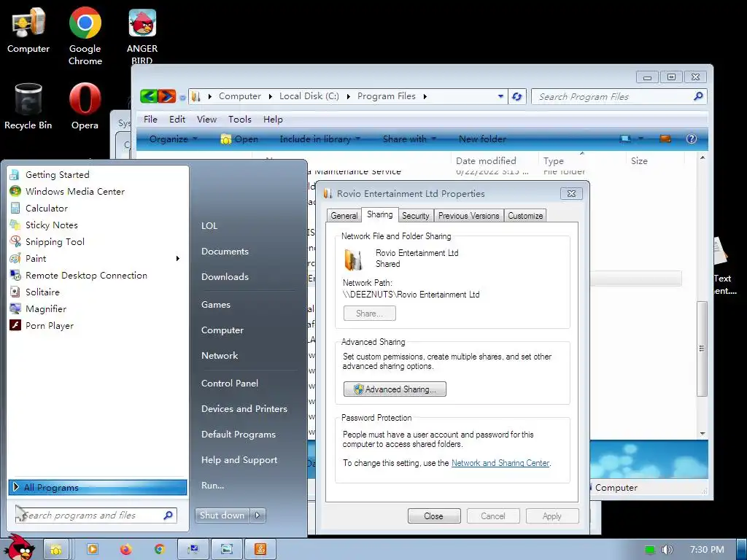This screenshot has height=560, width=747.
Task: Switch to General tab in Properties
Action: (344, 216)
